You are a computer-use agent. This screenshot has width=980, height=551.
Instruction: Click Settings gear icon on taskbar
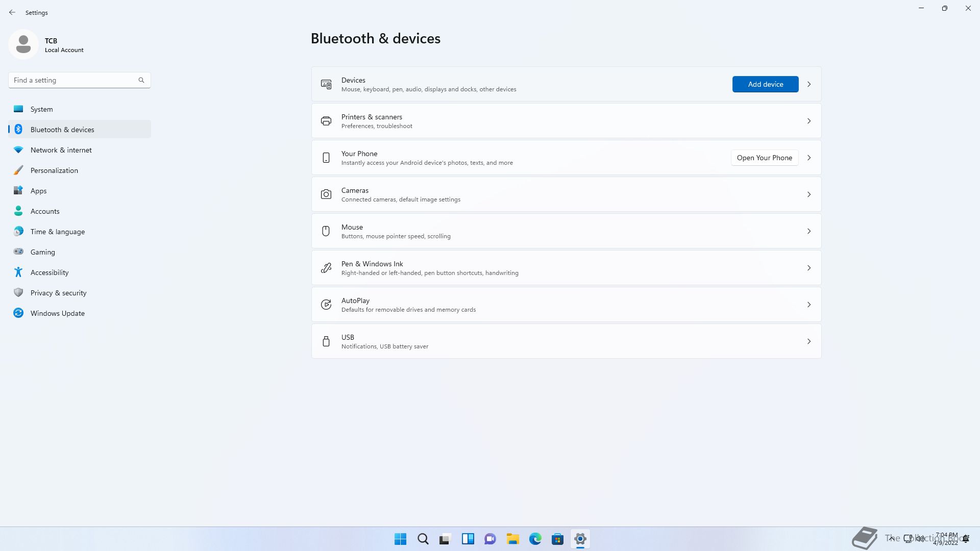pyautogui.click(x=580, y=539)
